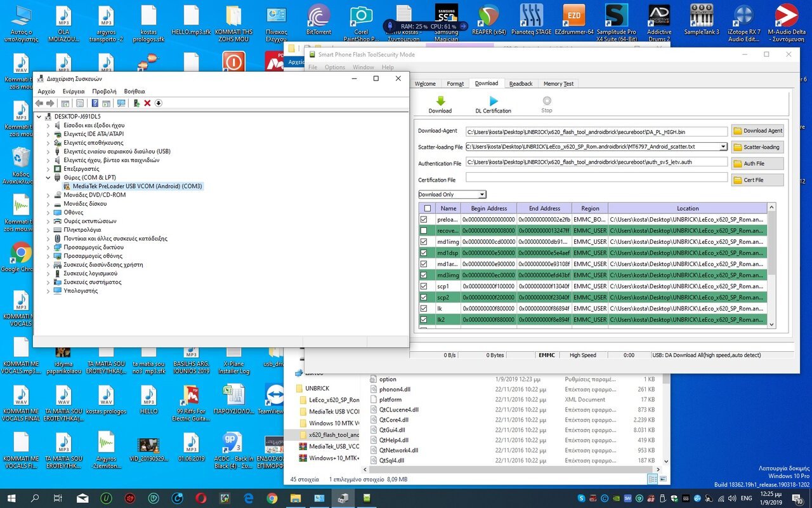This screenshot has height=508, width=812.
Task: Click the Scatter-loading browse button
Action: (757, 147)
